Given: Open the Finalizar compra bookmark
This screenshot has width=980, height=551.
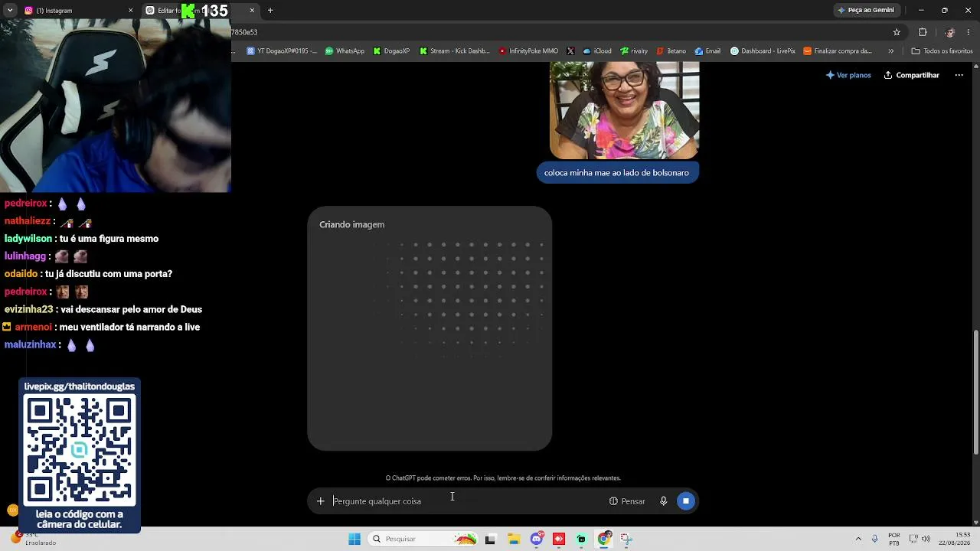Looking at the screenshot, I should 838,51.
